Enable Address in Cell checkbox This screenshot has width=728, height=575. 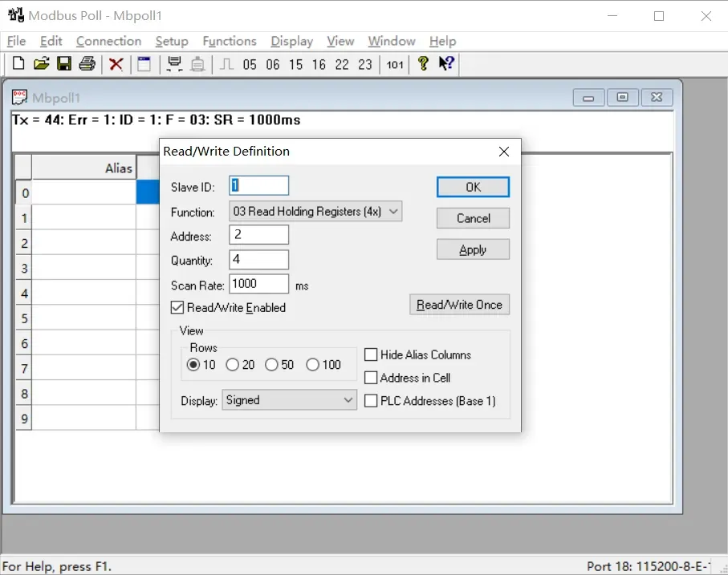pos(371,378)
